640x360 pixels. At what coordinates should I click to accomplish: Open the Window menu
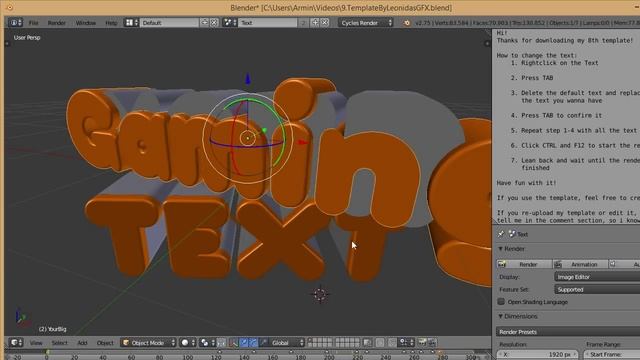[86, 23]
